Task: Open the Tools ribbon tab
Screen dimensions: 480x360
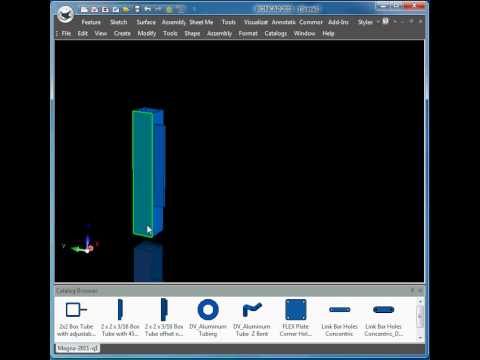Action: pyautogui.click(x=229, y=22)
